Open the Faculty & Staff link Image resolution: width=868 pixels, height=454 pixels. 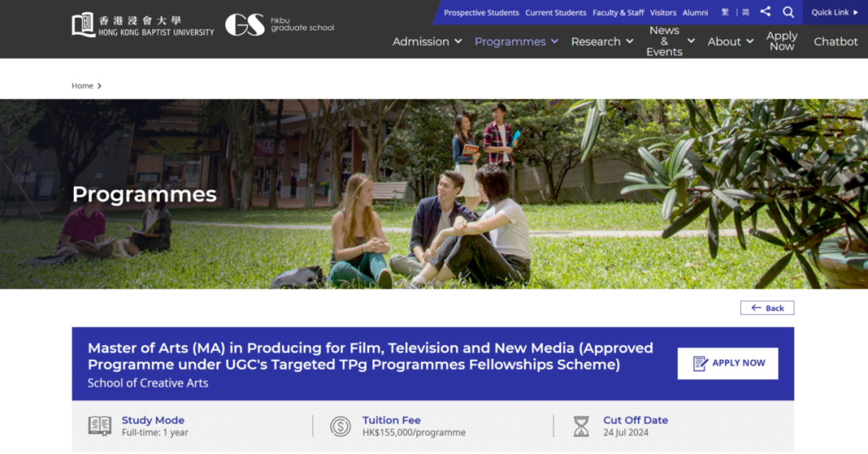(x=618, y=12)
